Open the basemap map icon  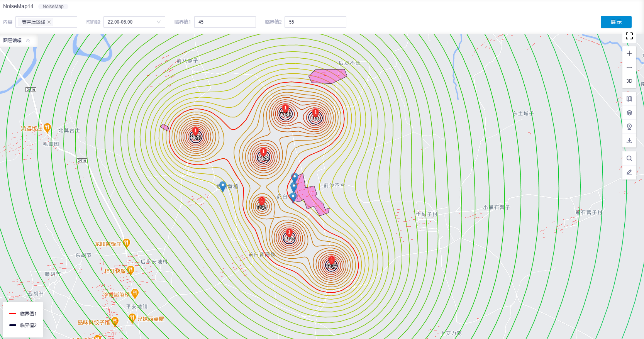point(629,99)
